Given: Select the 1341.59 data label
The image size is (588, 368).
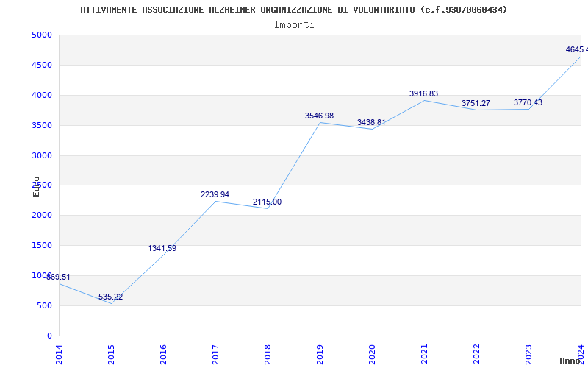Looking at the screenshot, I should click(162, 248).
